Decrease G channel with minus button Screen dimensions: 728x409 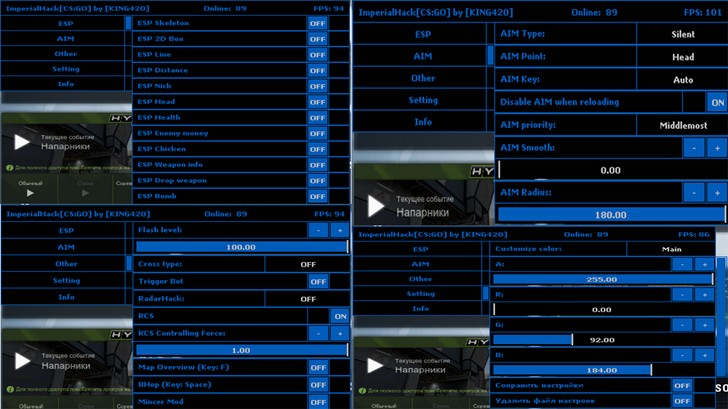pos(682,325)
